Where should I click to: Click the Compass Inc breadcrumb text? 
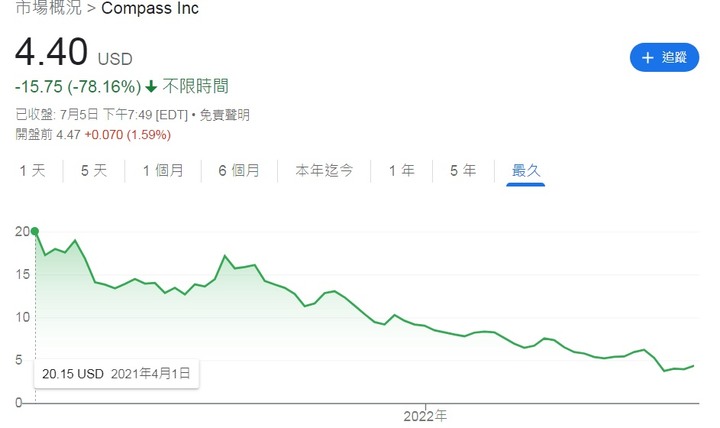[150, 9]
